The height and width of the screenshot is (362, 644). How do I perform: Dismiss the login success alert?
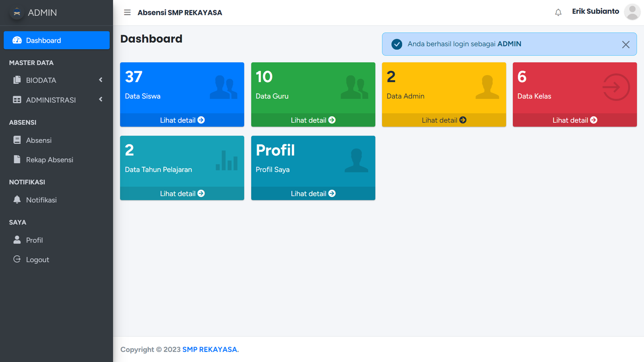click(625, 45)
